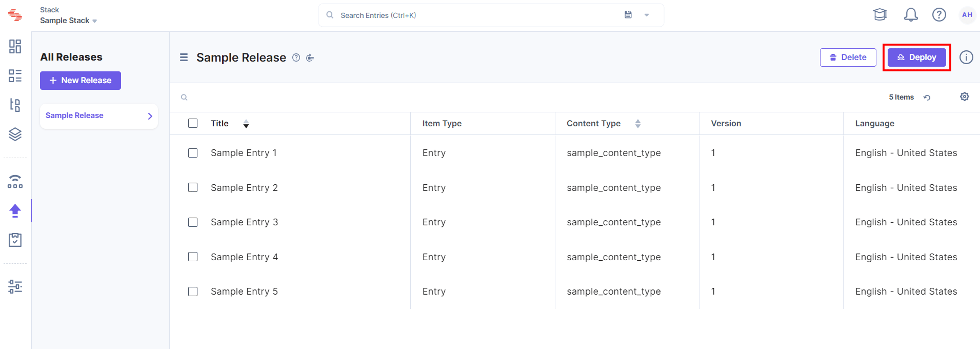Check the box for Sample Entry 4
980x349 pixels.
pos(193,257)
